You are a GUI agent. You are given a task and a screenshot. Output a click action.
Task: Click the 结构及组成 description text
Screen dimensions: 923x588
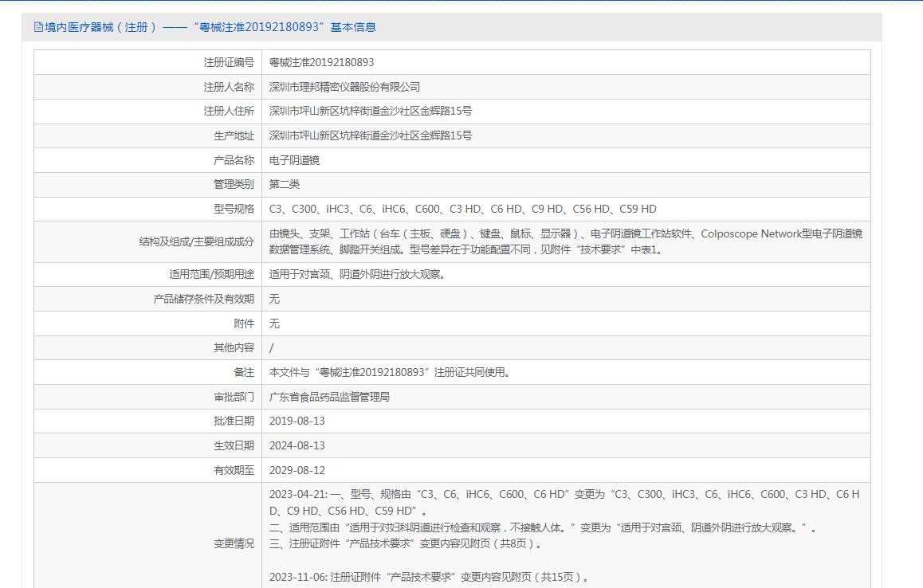(565, 241)
